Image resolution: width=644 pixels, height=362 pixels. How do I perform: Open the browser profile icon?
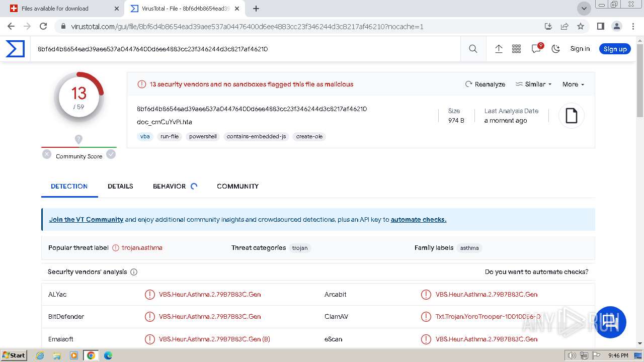point(617,26)
